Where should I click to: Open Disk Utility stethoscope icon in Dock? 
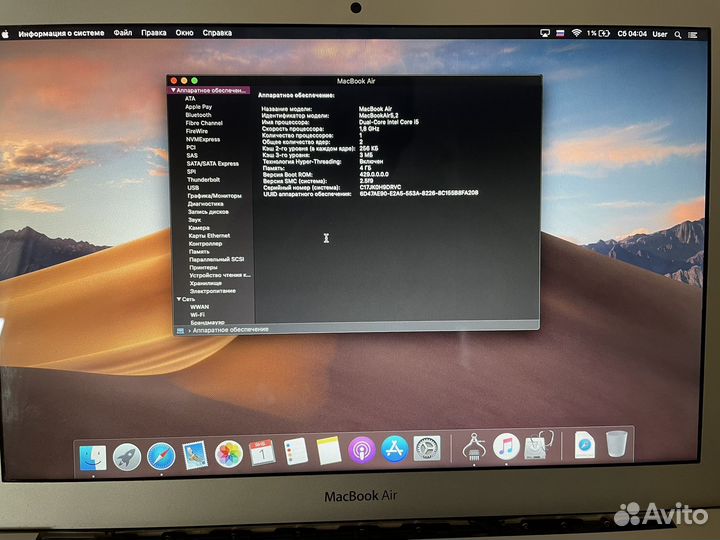[x=538, y=444]
